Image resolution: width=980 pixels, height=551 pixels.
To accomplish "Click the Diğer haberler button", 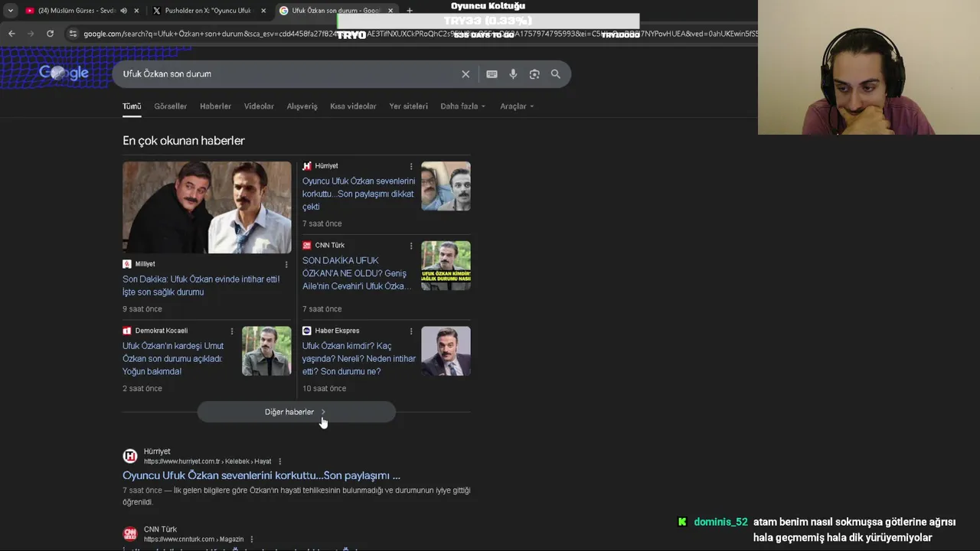I will [296, 412].
